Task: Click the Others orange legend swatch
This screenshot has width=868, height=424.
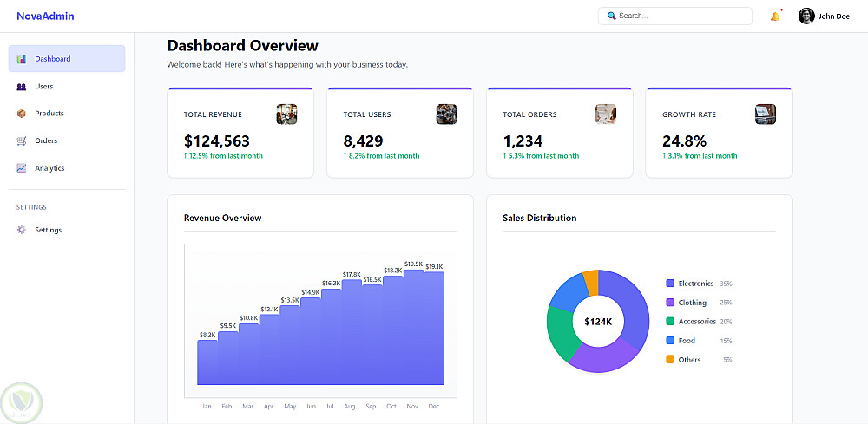Action: point(670,359)
